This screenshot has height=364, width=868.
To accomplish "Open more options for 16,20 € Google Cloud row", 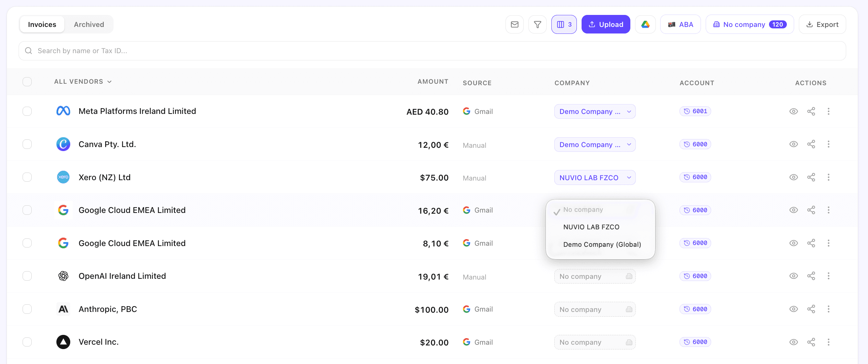I will (x=829, y=210).
